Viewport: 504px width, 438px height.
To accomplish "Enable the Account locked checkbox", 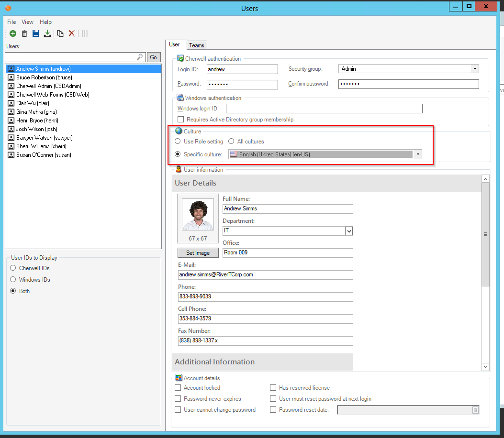I will 178,388.
